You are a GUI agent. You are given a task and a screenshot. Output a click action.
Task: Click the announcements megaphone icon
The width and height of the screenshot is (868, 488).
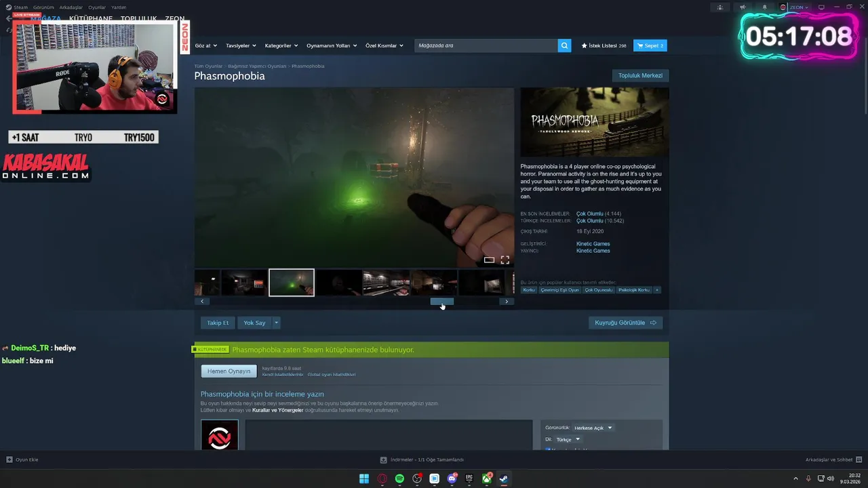click(743, 7)
